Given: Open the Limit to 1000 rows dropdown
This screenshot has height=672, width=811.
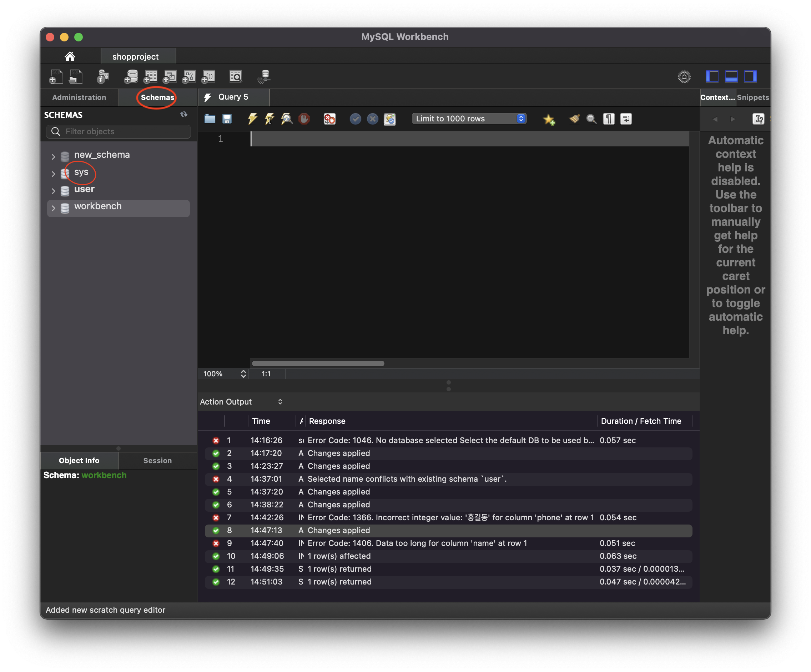Looking at the screenshot, I should pyautogui.click(x=469, y=119).
